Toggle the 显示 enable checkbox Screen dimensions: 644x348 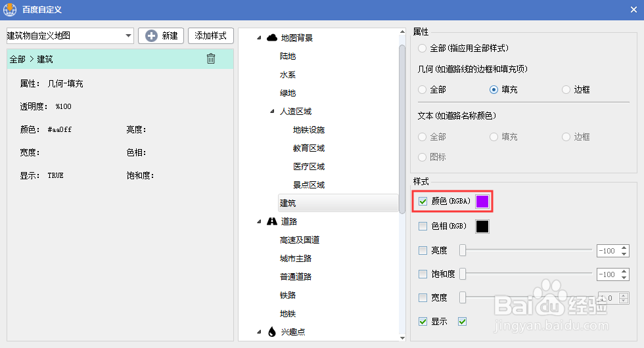(423, 321)
